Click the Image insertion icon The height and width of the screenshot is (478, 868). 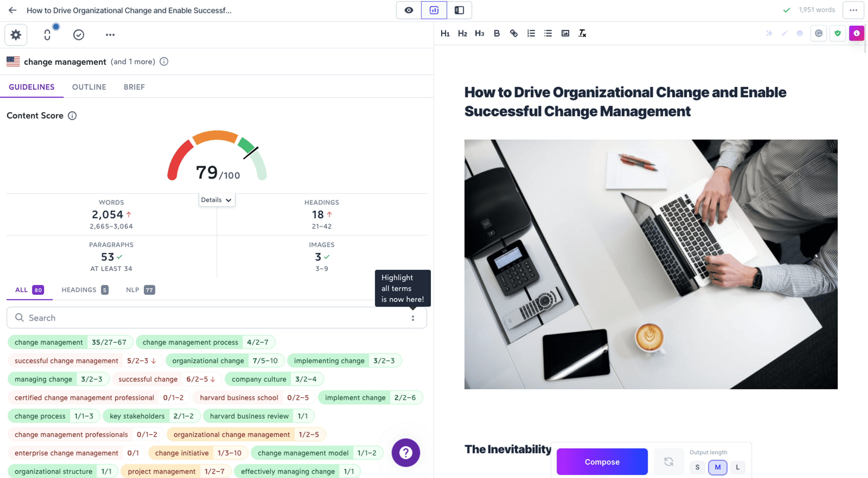(564, 33)
